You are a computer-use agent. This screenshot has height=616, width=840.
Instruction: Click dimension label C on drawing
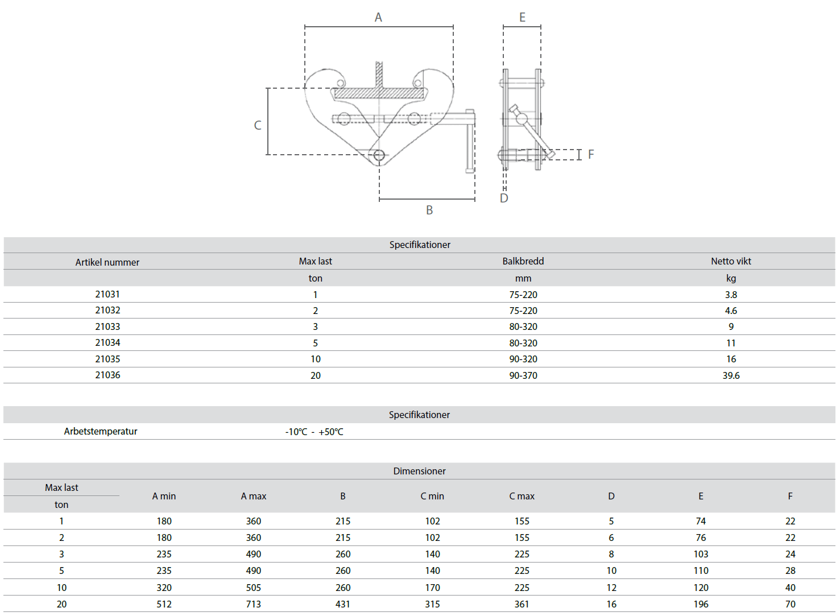[258, 125]
